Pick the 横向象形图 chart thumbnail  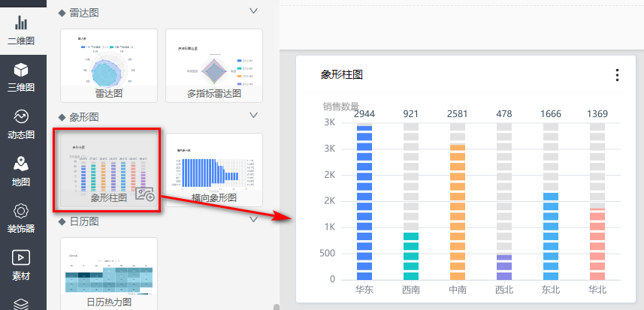214,169
